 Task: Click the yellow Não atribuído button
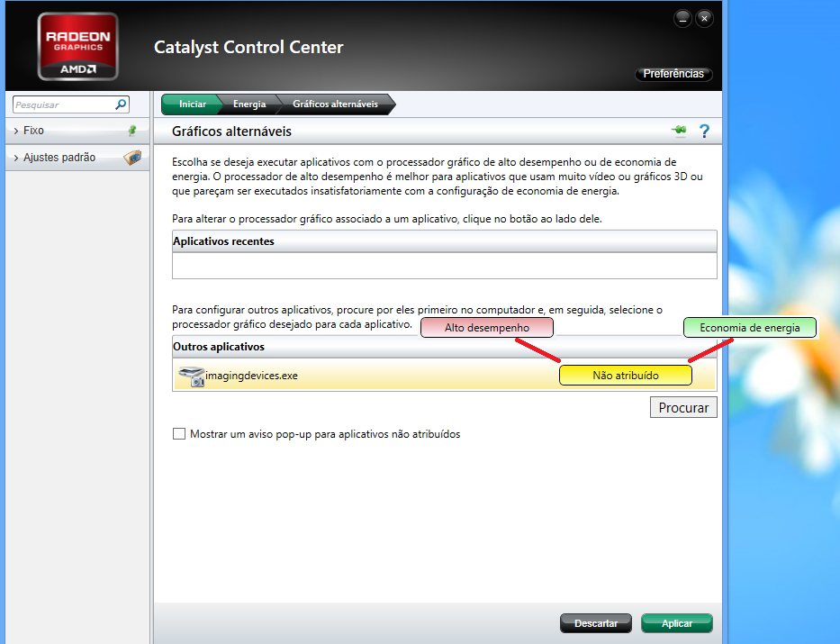tap(626, 375)
